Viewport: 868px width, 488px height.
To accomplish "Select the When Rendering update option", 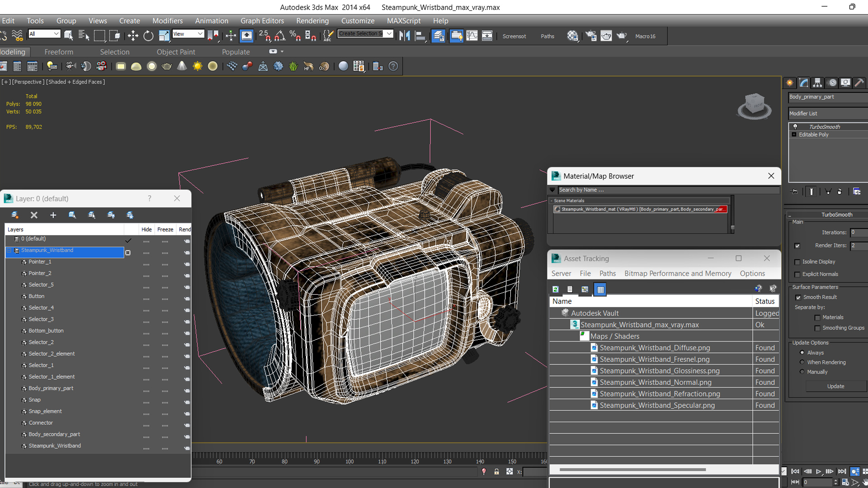I will [x=802, y=362].
